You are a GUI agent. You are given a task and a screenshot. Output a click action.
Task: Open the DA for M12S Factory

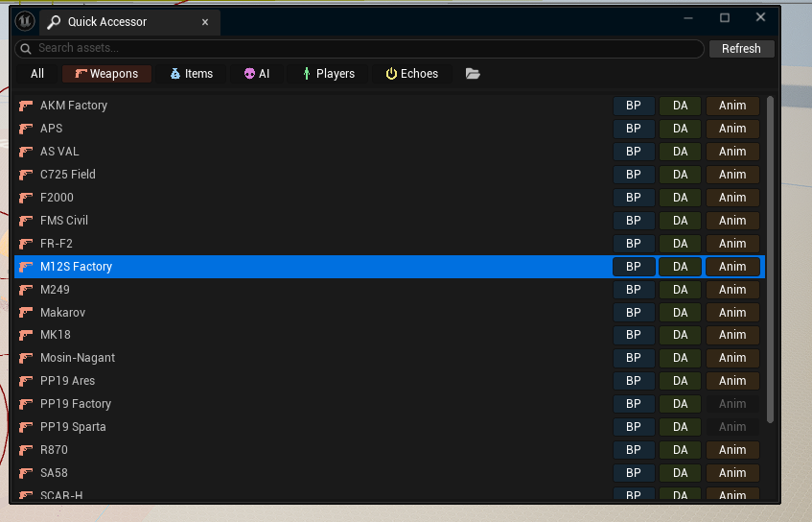[x=680, y=267]
